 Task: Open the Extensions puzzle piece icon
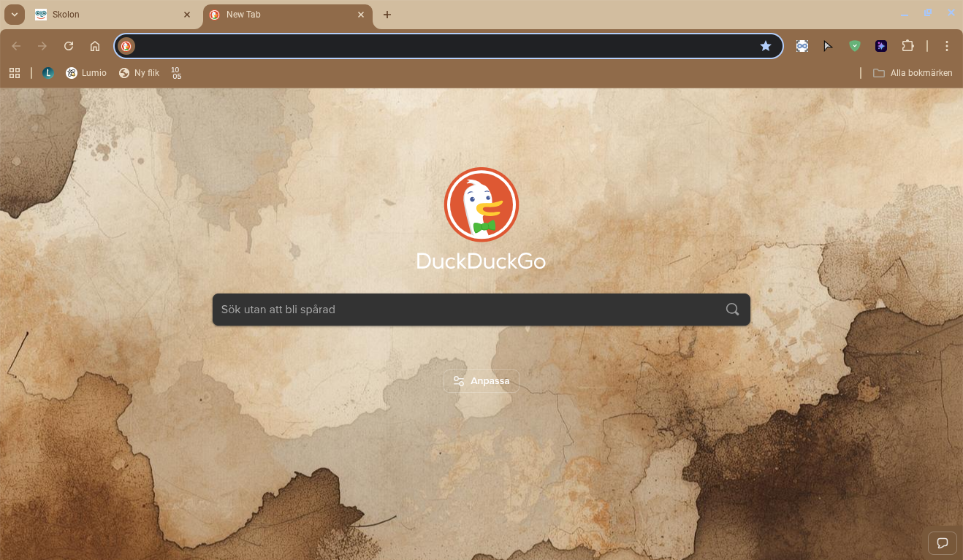coord(907,46)
